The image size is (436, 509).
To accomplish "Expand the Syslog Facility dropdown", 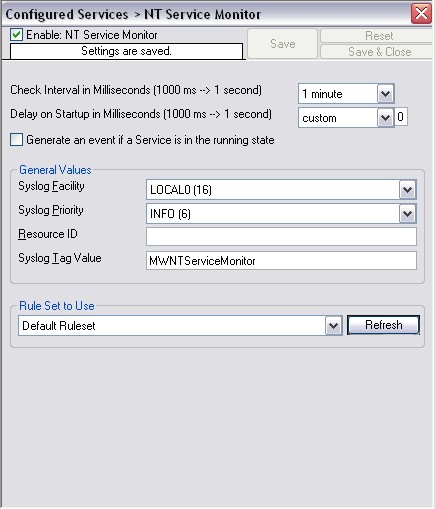I will (407, 190).
